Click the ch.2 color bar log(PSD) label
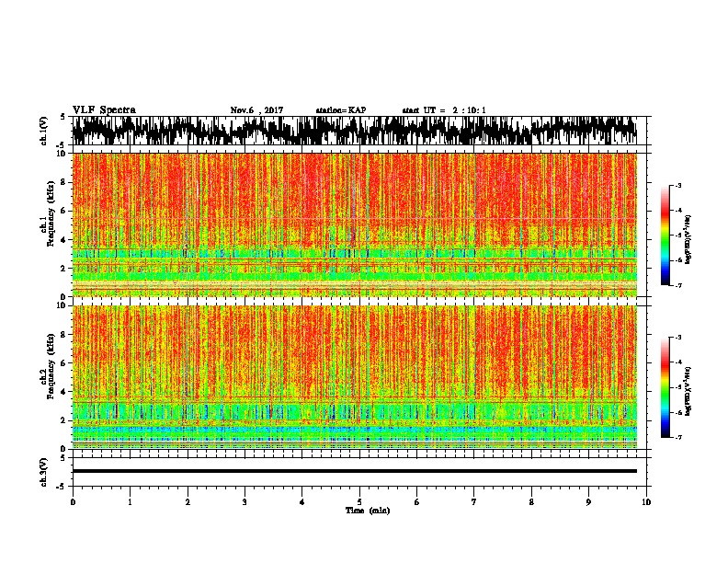 tap(688, 392)
